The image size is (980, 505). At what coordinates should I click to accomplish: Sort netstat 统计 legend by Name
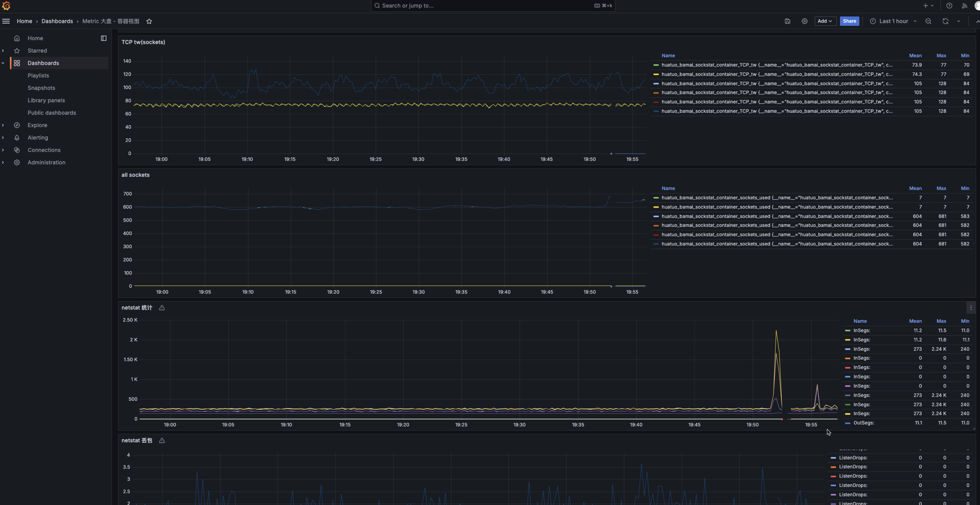(x=860, y=321)
